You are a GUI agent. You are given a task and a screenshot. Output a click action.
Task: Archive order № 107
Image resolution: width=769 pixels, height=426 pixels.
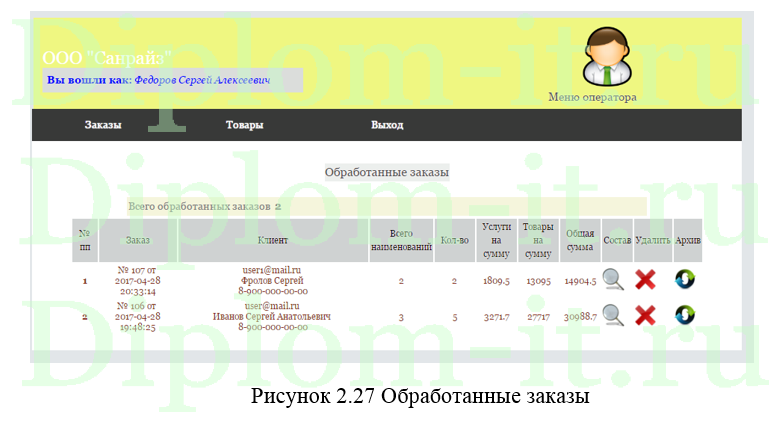[x=685, y=279]
